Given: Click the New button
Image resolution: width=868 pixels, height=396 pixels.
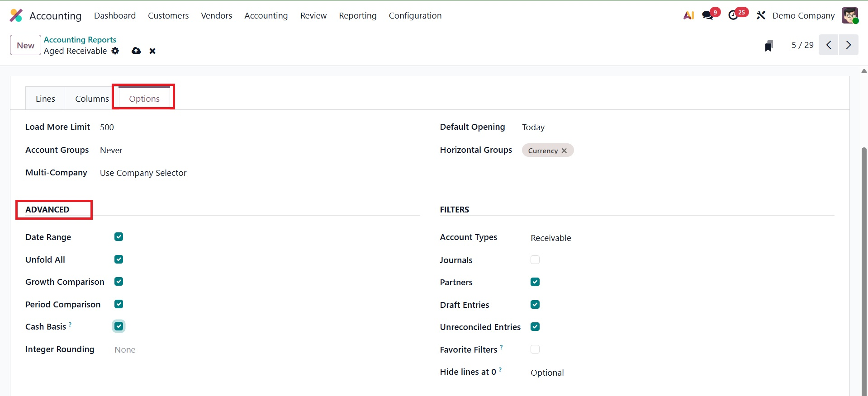Looking at the screenshot, I should (26, 45).
